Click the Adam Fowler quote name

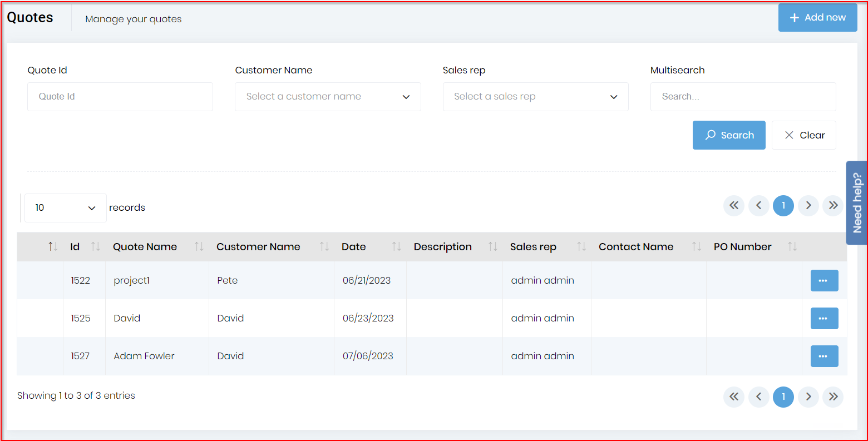144,356
